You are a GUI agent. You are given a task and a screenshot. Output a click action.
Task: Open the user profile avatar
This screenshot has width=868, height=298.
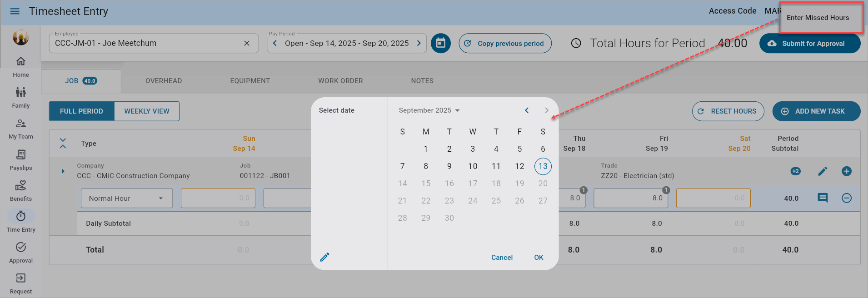(20, 37)
